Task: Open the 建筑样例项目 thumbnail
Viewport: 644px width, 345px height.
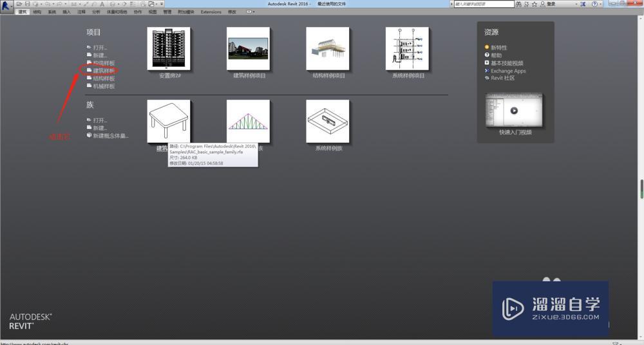Action: pyautogui.click(x=248, y=48)
